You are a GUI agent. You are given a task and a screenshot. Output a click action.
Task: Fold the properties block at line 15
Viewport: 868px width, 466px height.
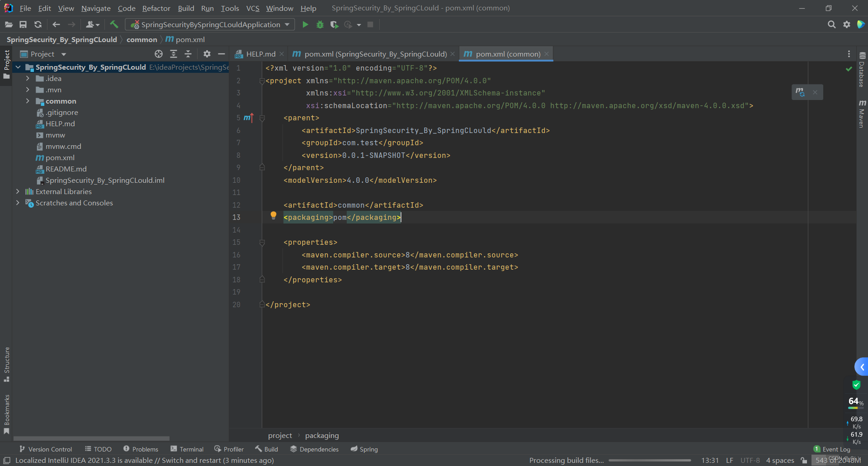(x=262, y=243)
